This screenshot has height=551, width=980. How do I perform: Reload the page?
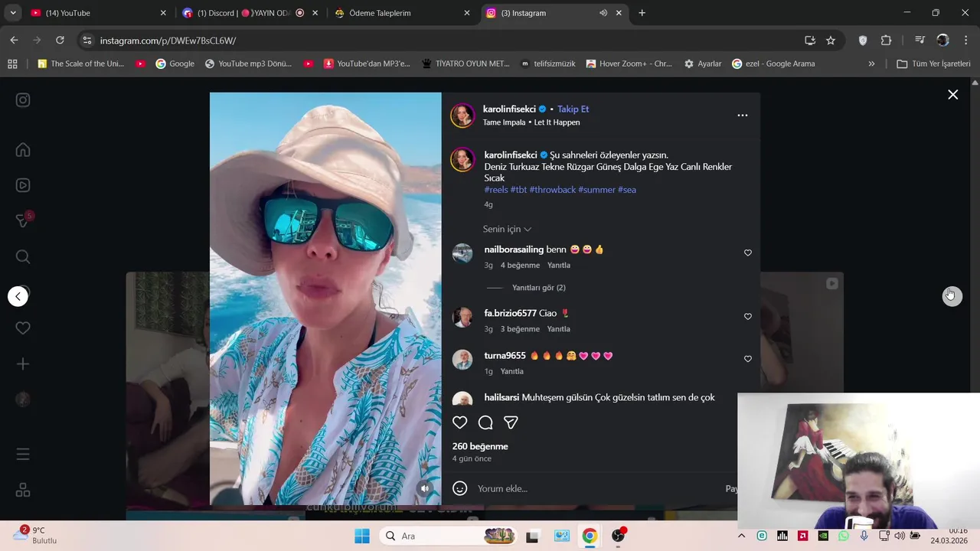[60, 41]
